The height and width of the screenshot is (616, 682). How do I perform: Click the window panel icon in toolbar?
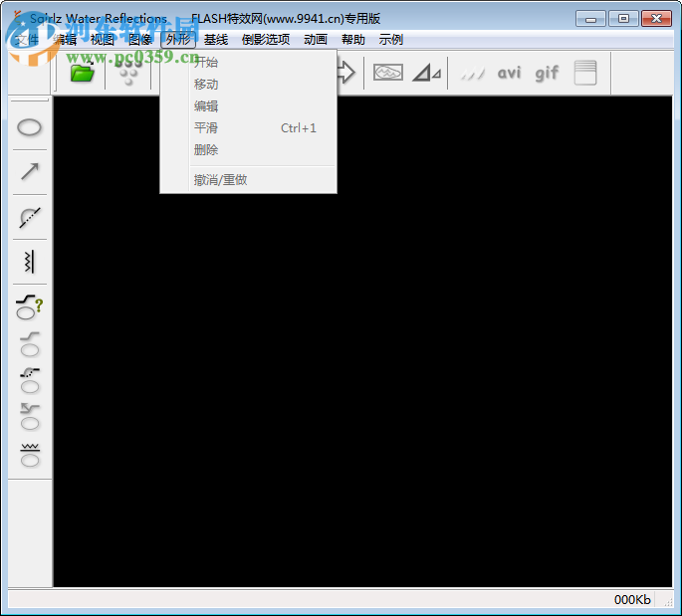pyautogui.click(x=585, y=73)
